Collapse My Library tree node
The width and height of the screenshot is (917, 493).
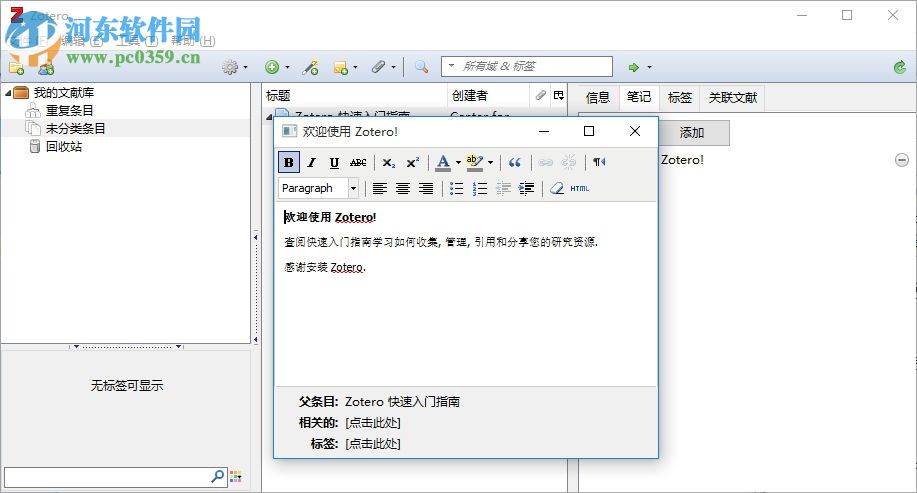[8, 93]
